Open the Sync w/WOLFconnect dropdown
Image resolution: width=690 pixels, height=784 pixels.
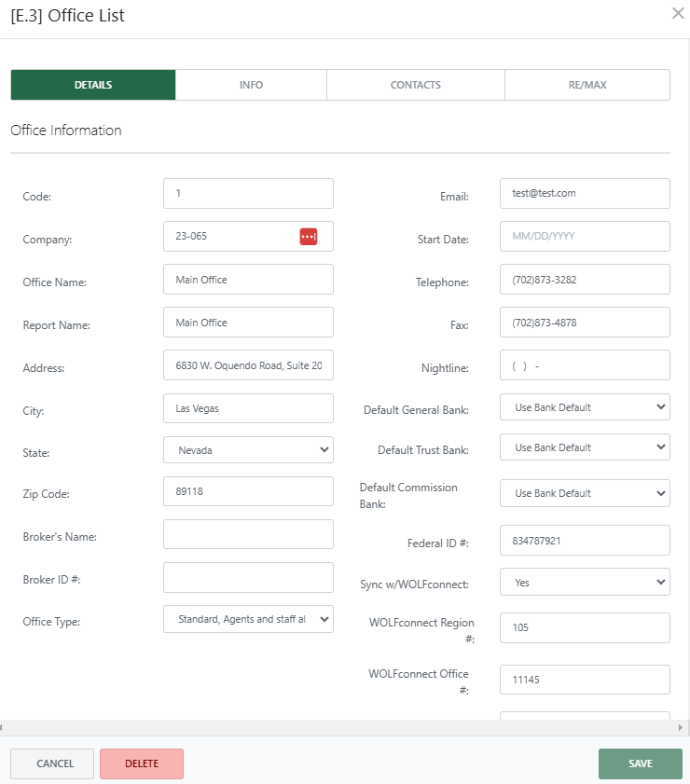(x=585, y=581)
